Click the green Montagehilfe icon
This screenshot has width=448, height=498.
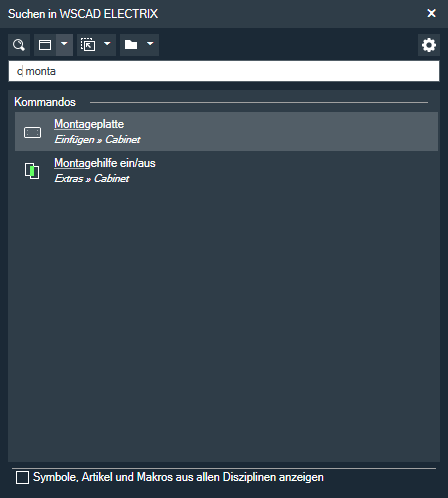pyautogui.click(x=32, y=171)
